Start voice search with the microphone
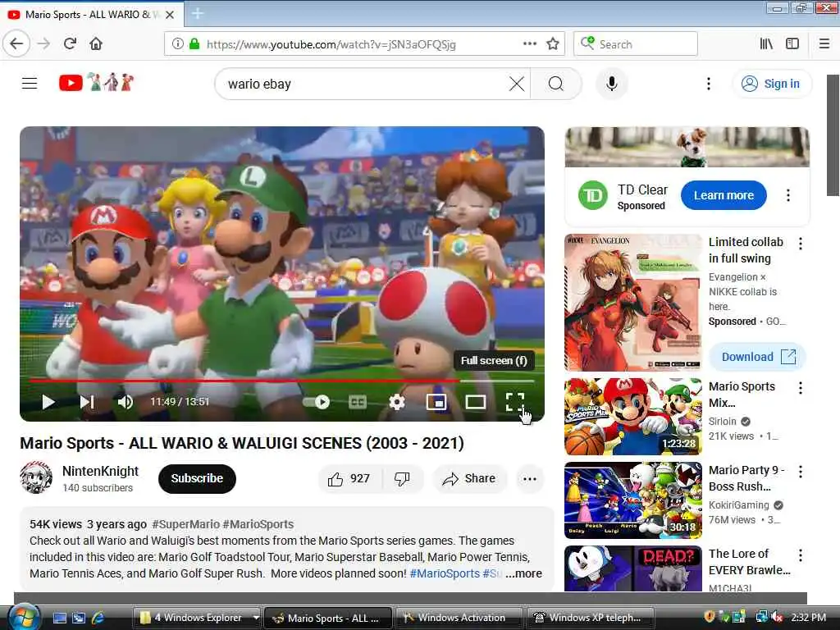Image resolution: width=840 pixels, height=630 pixels. [612, 84]
